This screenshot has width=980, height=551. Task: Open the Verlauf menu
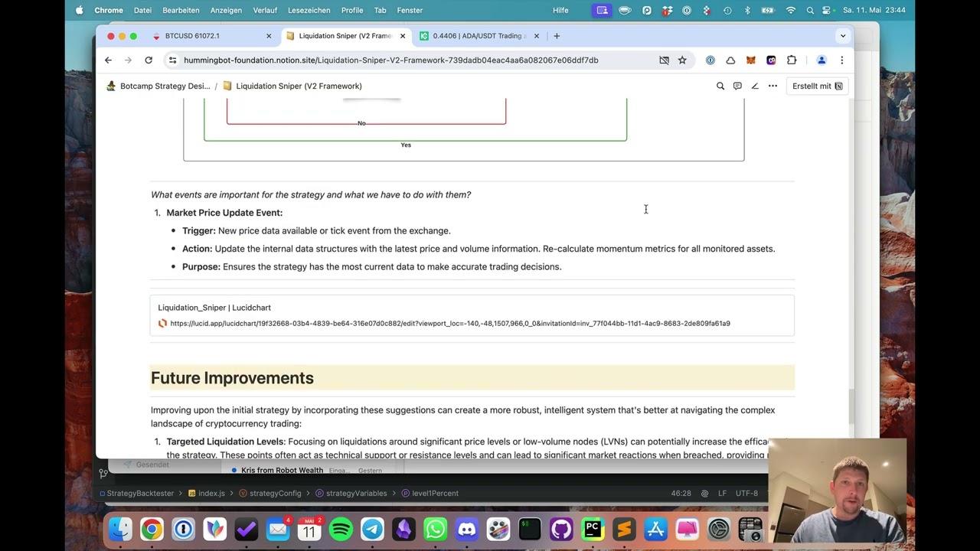(265, 10)
